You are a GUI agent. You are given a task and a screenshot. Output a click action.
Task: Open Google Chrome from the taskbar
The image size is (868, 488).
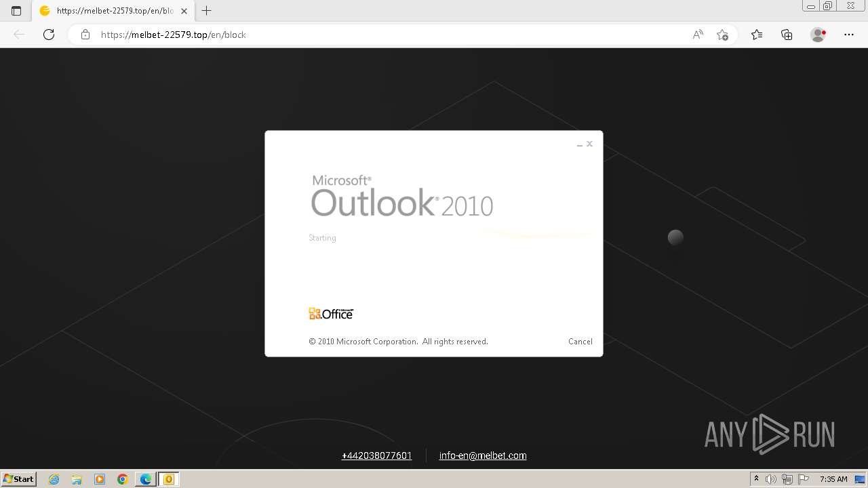[123, 479]
